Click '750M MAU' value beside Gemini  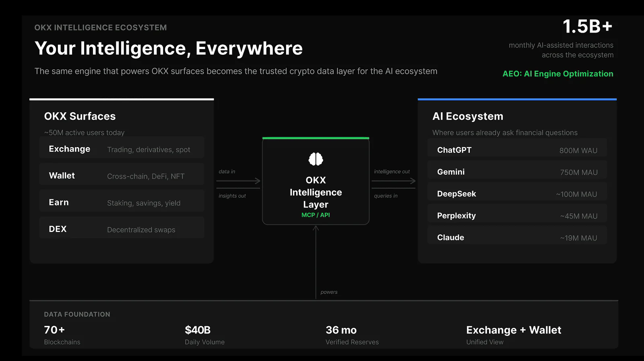[x=578, y=172]
